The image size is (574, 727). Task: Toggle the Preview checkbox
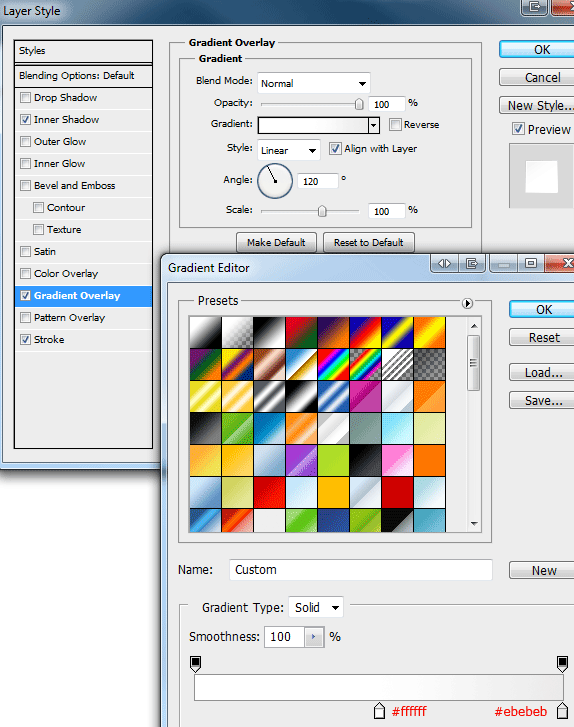(518, 129)
